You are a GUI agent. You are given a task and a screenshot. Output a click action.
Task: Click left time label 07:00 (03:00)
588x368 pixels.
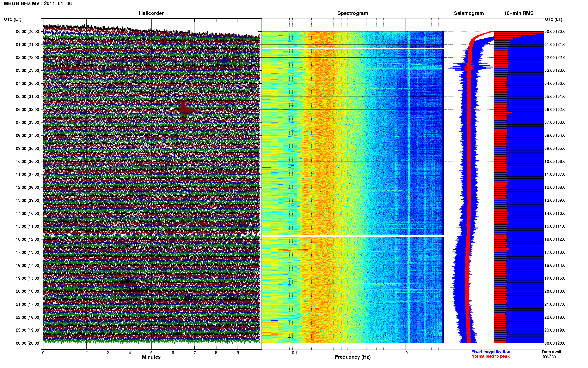click(28, 122)
